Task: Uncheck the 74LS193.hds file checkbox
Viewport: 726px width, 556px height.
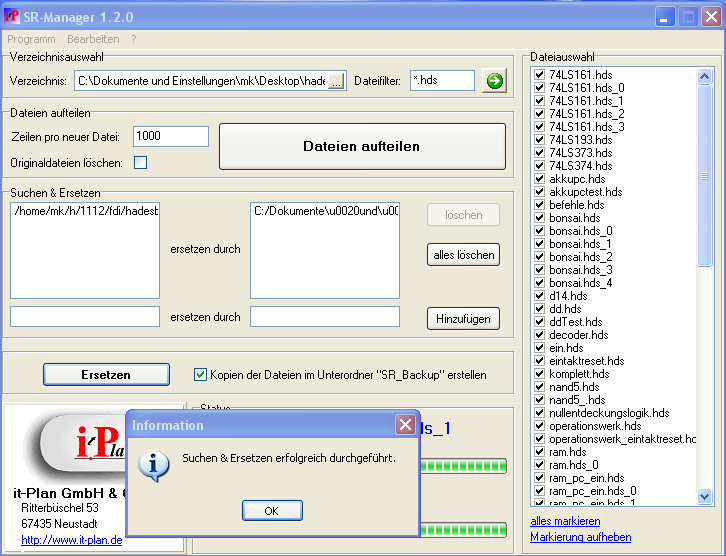Action: pyautogui.click(x=540, y=140)
